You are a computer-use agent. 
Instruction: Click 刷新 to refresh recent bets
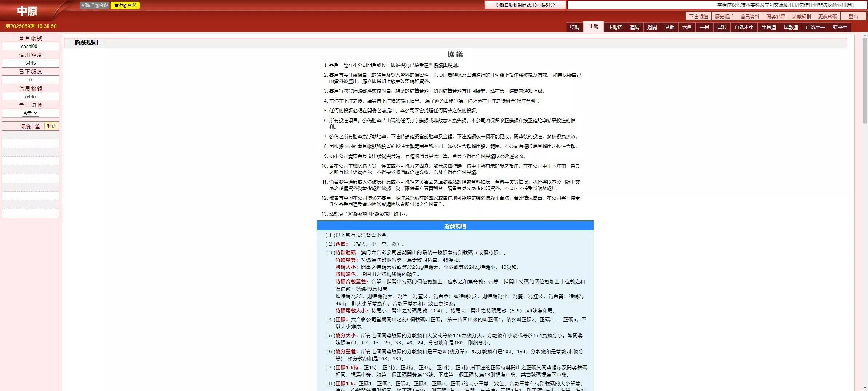[51, 125]
